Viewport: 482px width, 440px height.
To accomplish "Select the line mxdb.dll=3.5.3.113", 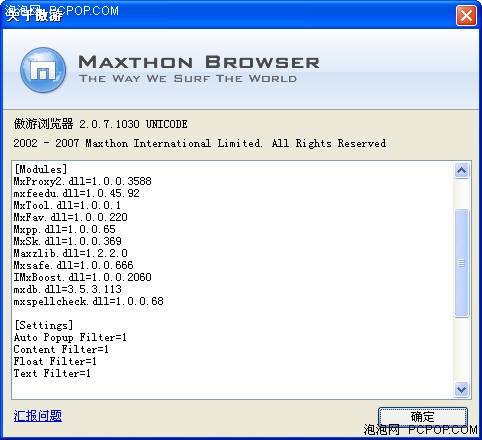I will (x=68, y=289).
